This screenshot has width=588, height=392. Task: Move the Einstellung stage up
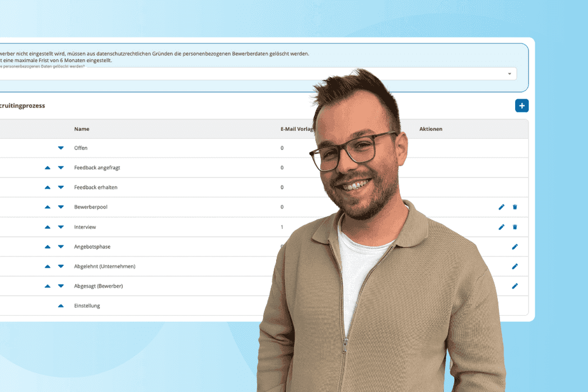click(x=60, y=305)
